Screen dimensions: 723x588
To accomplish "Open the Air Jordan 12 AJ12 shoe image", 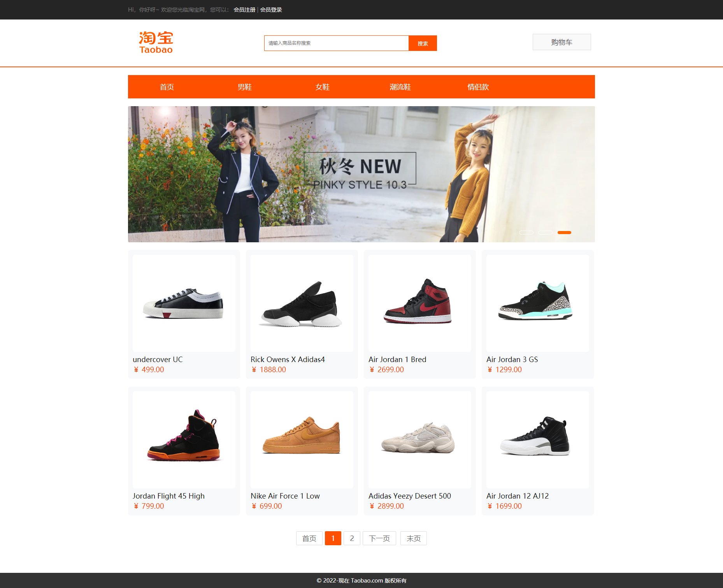I will click(x=538, y=440).
